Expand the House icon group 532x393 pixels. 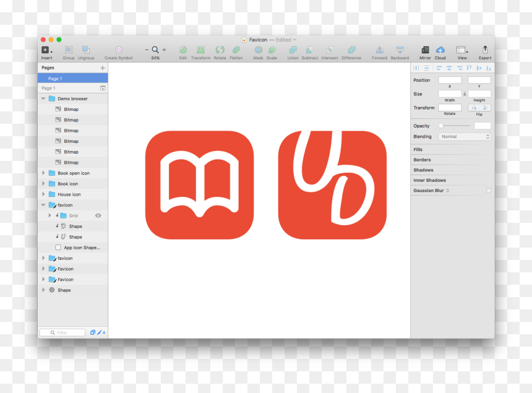pos(43,194)
